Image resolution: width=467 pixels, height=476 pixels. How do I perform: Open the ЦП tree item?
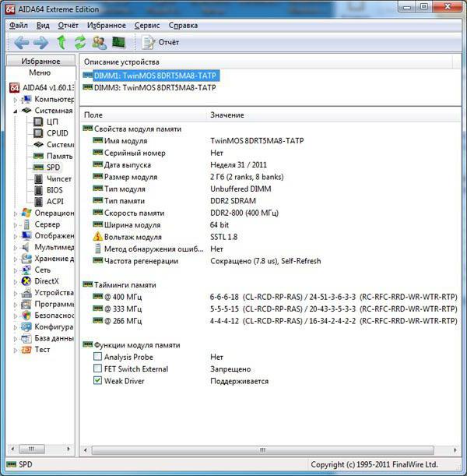coord(45,122)
